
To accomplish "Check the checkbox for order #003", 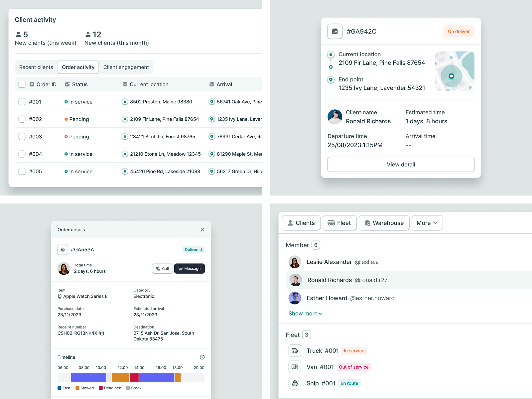I will pyautogui.click(x=22, y=136).
